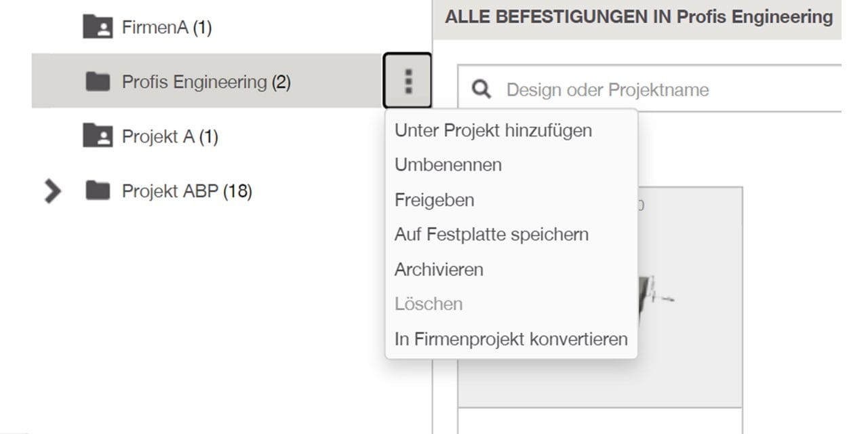
Task: Choose "Umbenennen" from the context menu
Action: (448, 165)
